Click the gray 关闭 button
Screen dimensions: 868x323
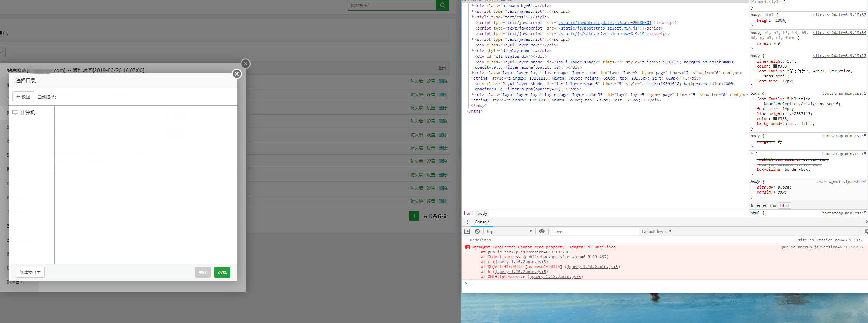pyautogui.click(x=203, y=272)
